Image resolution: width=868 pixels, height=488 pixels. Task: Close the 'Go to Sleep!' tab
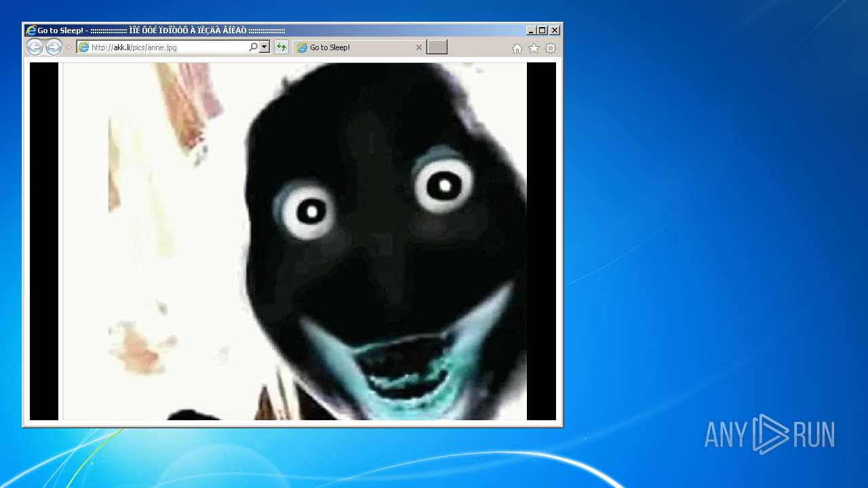tap(418, 47)
